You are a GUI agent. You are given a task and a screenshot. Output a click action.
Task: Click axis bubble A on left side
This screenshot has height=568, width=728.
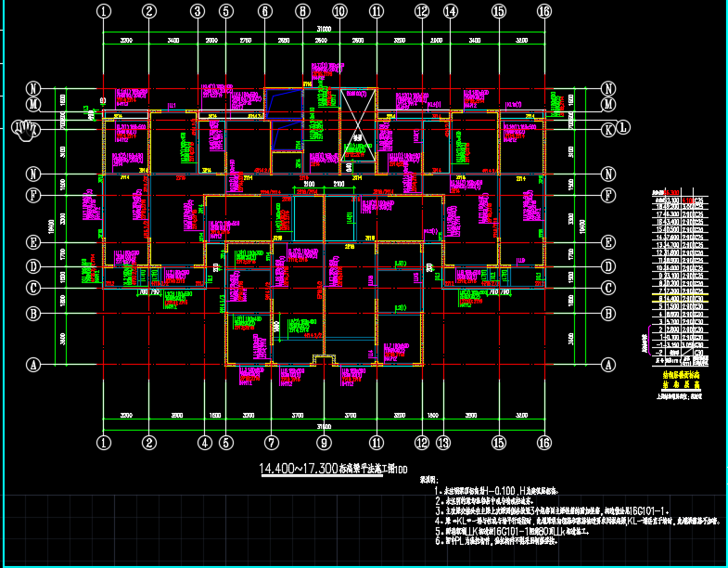(34, 365)
